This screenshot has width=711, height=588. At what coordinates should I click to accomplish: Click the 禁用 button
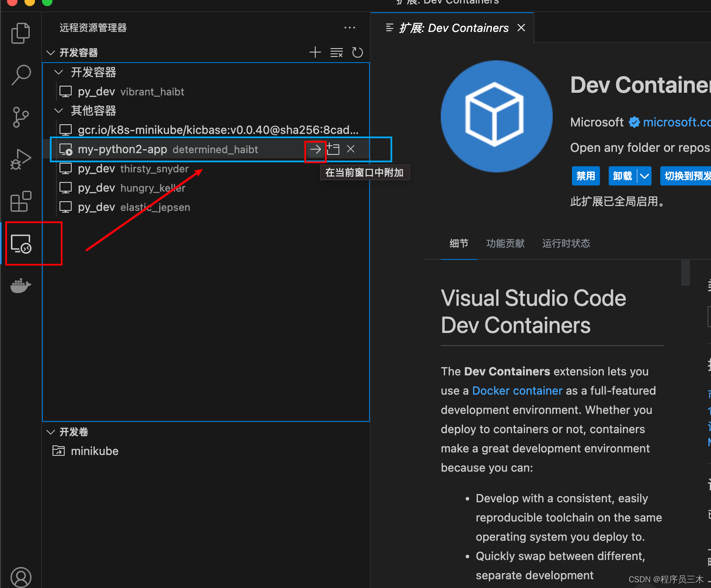coord(586,176)
